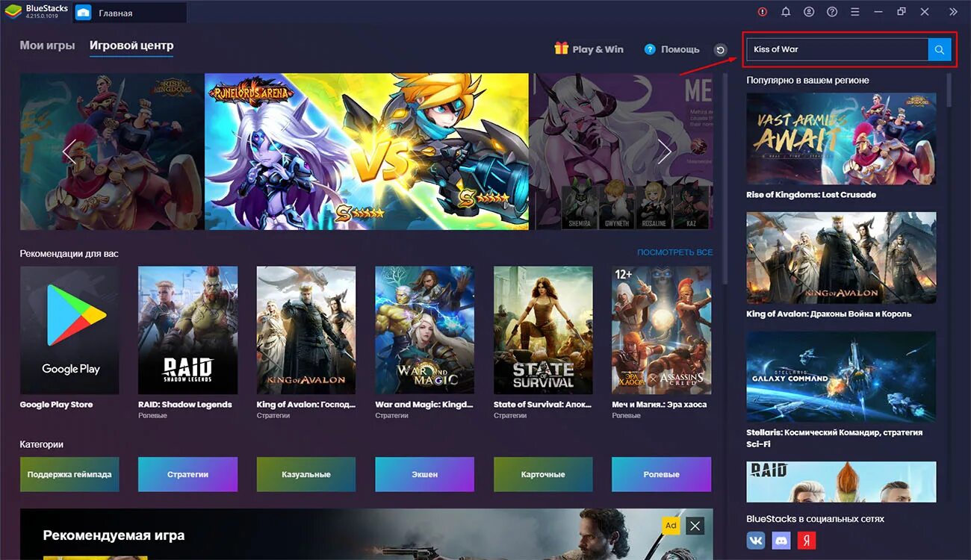Click the main content vertical scrollbar
Viewport: 971px width, 560px height.
724,179
